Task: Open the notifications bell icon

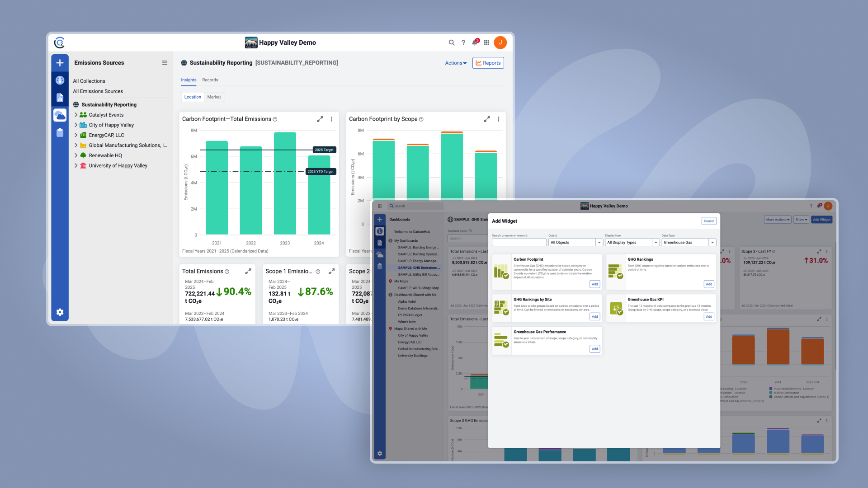Action: pos(474,42)
